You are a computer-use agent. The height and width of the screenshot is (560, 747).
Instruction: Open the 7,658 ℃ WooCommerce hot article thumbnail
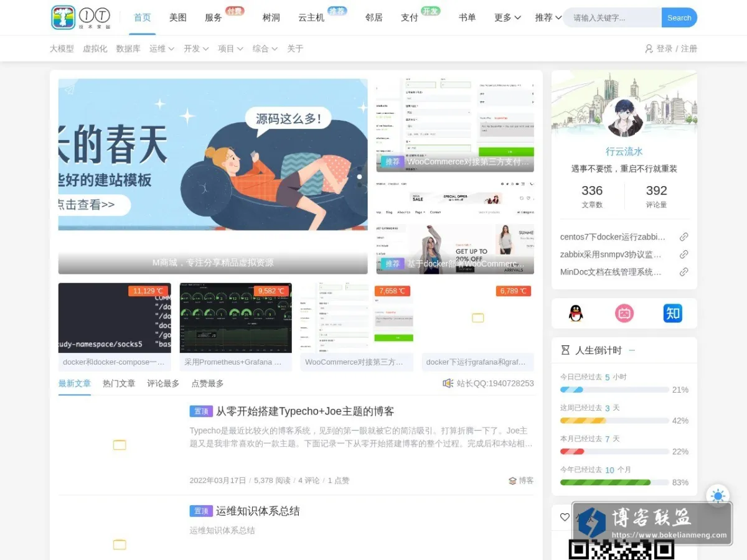click(x=357, y=318)
